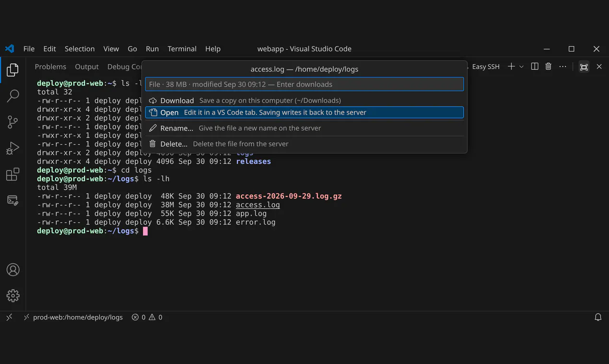Open the Help menu
This screenshot has width=609, height=364.
pos(213,49)
